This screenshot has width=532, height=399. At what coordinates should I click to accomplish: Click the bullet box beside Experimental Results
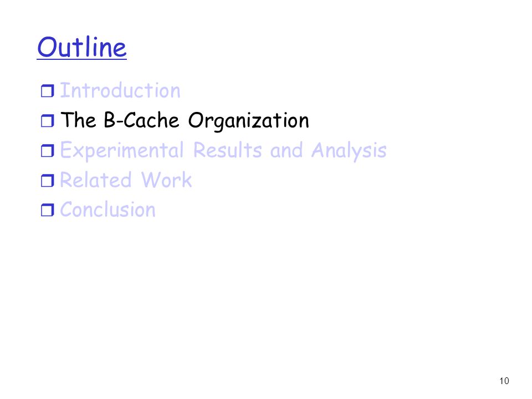48,151
